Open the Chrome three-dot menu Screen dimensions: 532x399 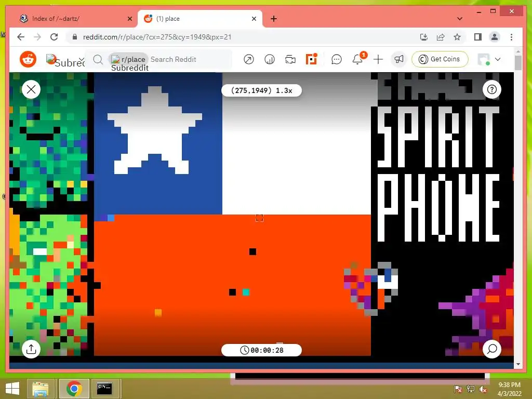click(511, 37)
